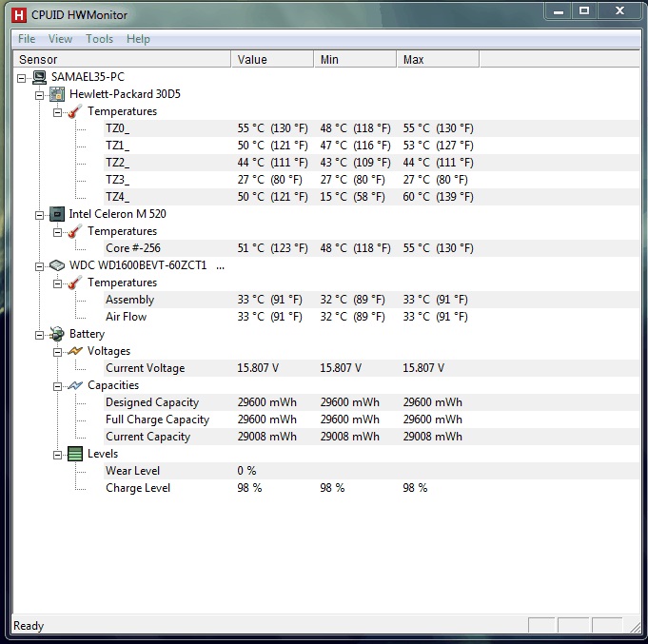Maximize the HWMonitor window
This screenshot has height=644, width=648.
[584, 11]
